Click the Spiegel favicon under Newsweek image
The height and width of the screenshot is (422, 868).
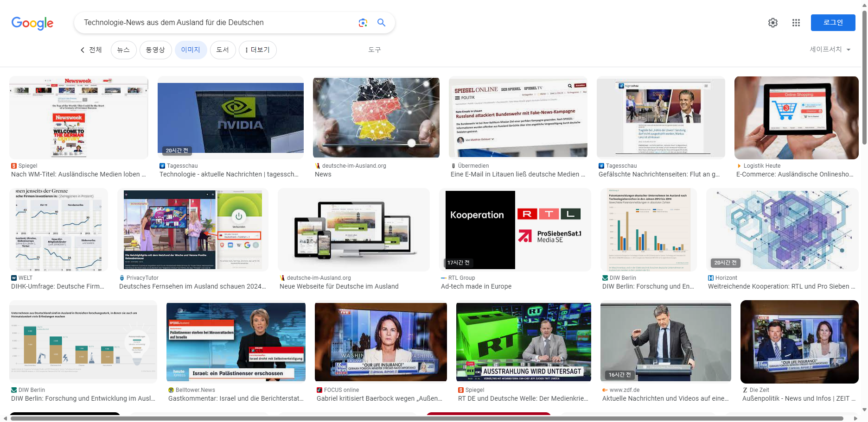14,166
